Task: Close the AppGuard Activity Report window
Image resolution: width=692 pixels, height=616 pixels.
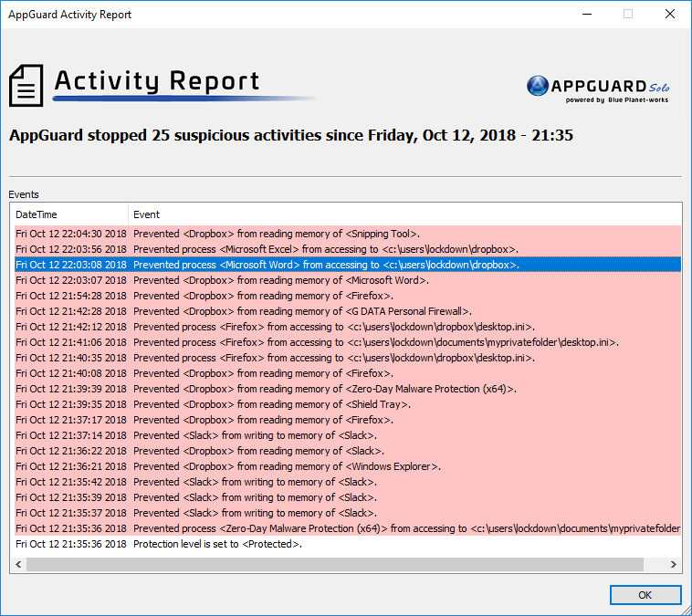Action: pyautogui.click(x=670, y=14)
